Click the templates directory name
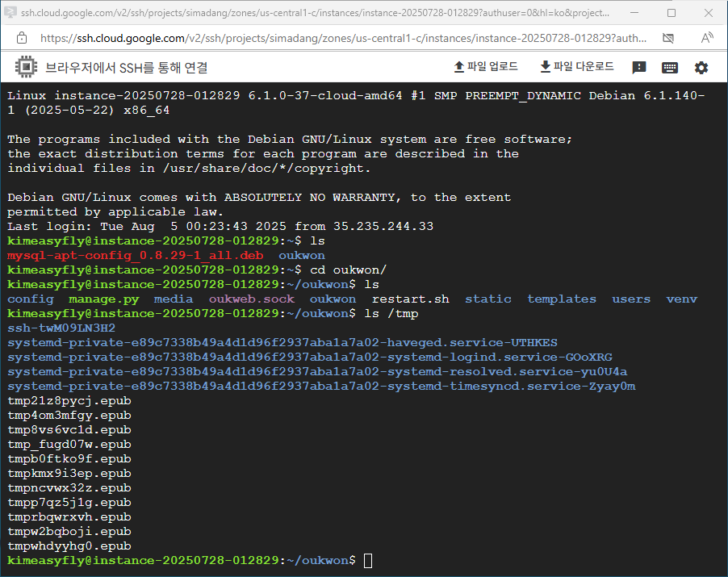 561,299
